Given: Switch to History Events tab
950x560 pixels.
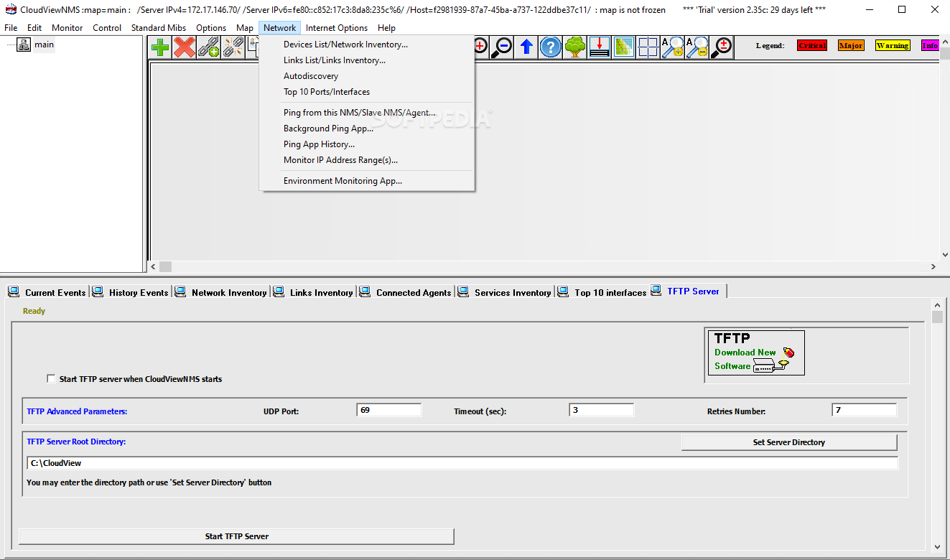Looking at the screenshot, I should [x=131, y=292].
